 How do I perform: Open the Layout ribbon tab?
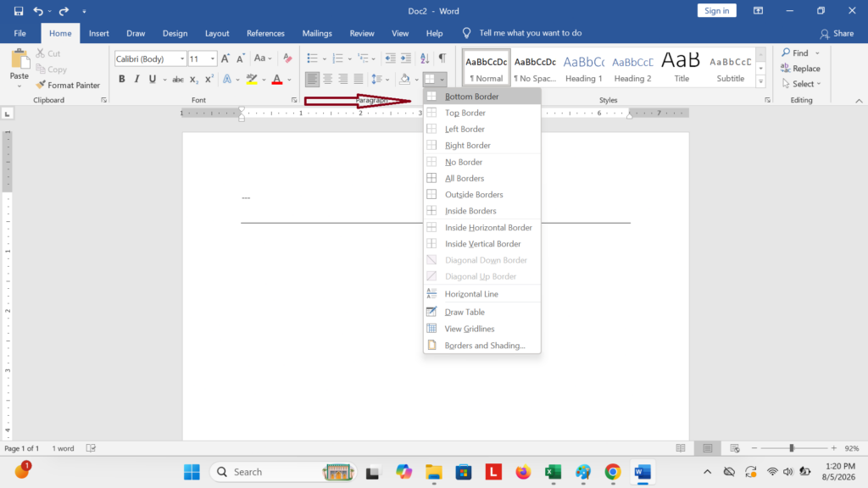(217, 33)
